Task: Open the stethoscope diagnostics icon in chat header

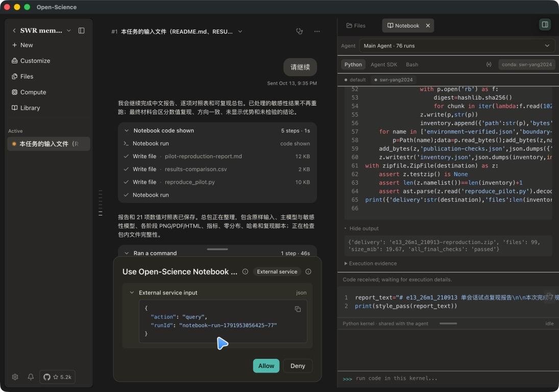Action: (300, 31)
